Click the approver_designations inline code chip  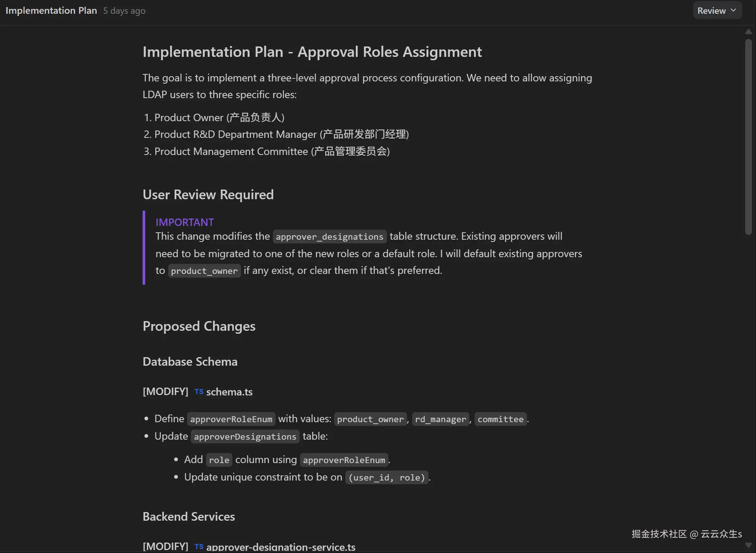tap(329, 237)
